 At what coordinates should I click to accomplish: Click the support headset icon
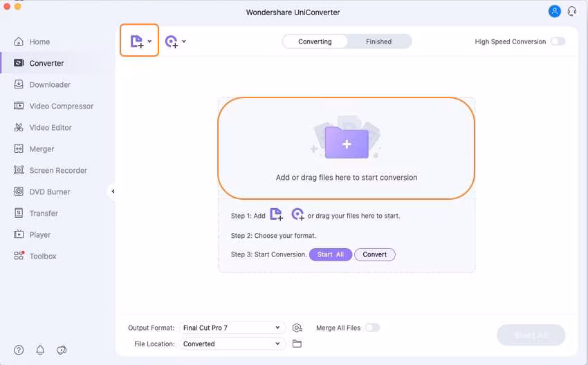tap(572, 11)
